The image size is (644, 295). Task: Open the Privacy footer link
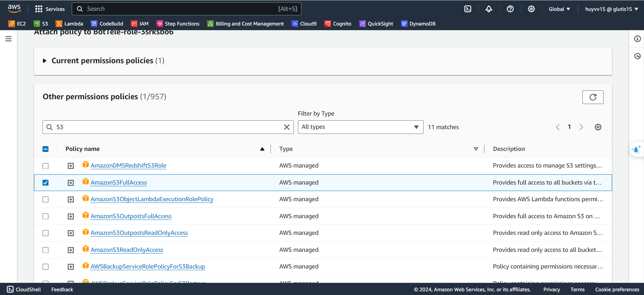[551, 290]
